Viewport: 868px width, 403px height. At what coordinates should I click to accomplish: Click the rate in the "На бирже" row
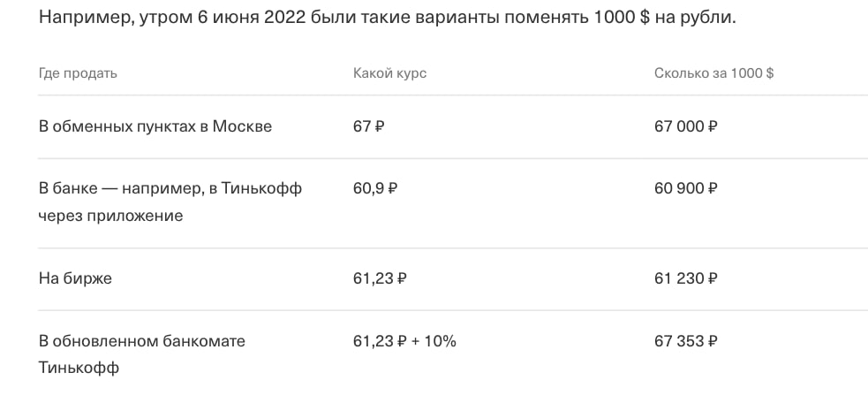coord(380,278)
